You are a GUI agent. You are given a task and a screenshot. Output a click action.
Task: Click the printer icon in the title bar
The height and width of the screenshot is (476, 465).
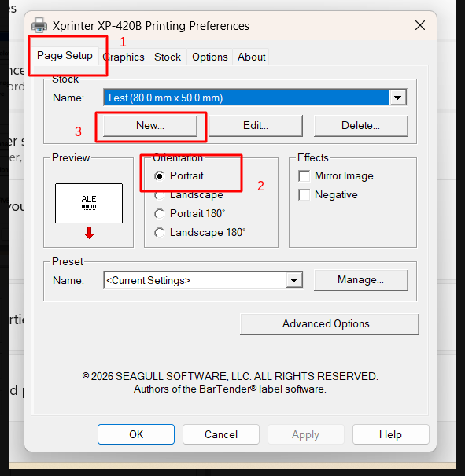(x=39, y=25)
